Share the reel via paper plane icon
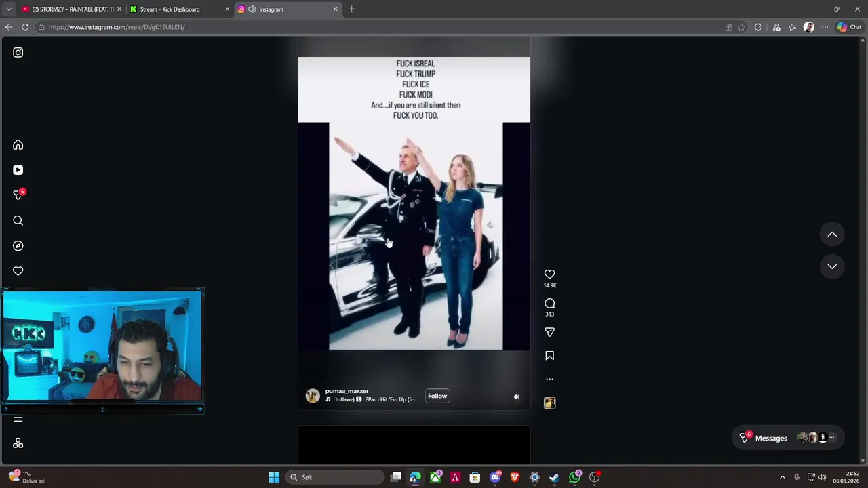868x488 pixels. tap(550, 332)
